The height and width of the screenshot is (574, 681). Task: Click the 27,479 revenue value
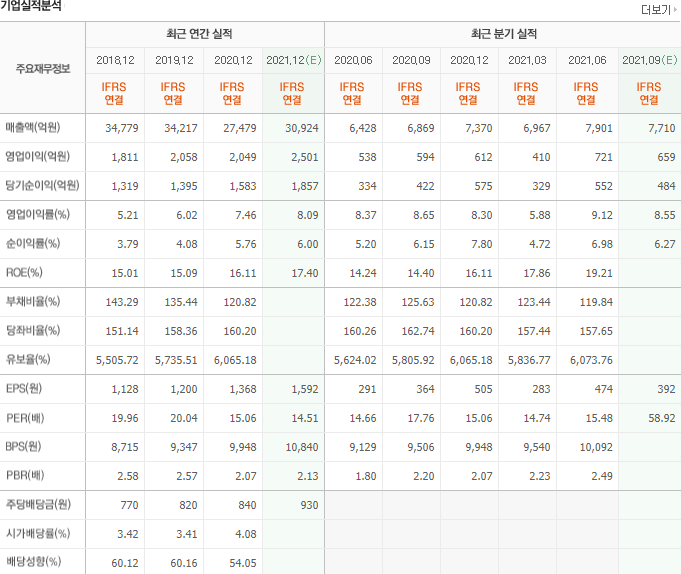point(240,128)
